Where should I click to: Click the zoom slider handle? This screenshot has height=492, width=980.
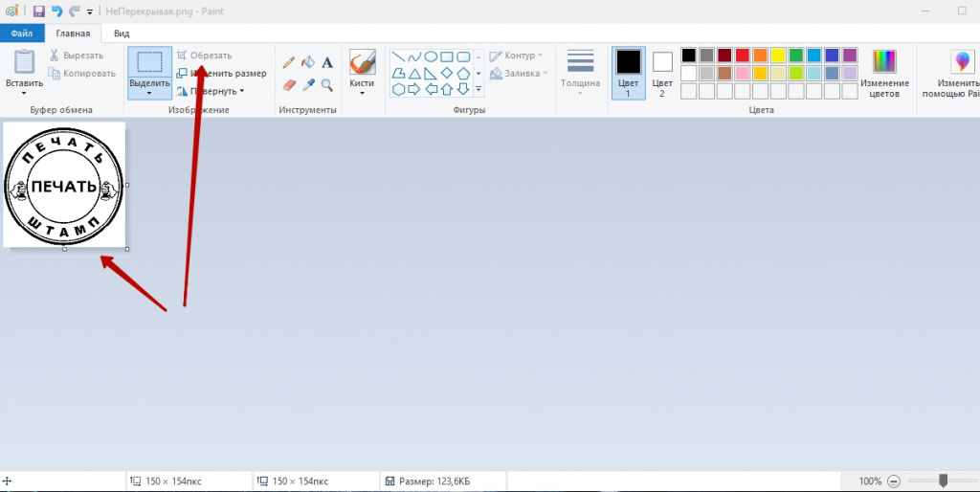(943, 481)
